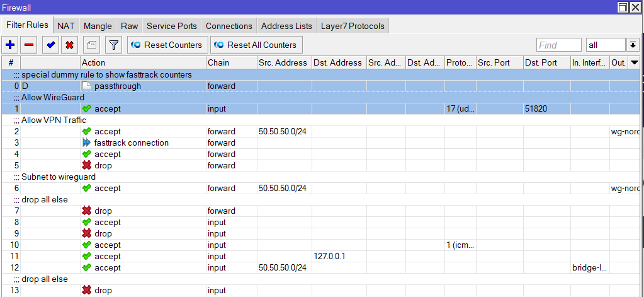Open the Raw tab
644x297 pixels.
pyautogui.click(x=130, y=26)
